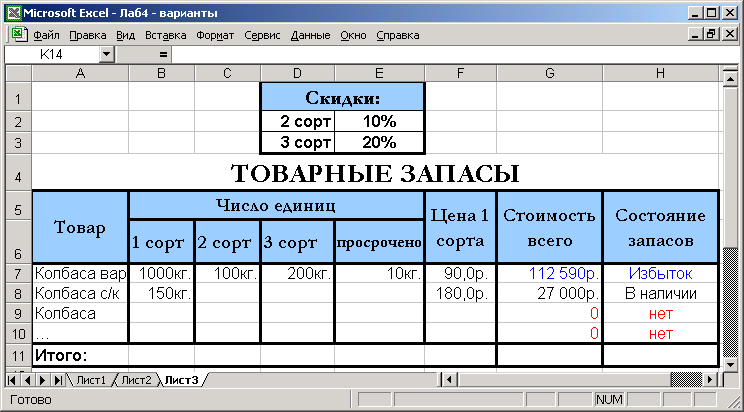Go to last sheet tab navigation arrow

click(x=58, y=380)
